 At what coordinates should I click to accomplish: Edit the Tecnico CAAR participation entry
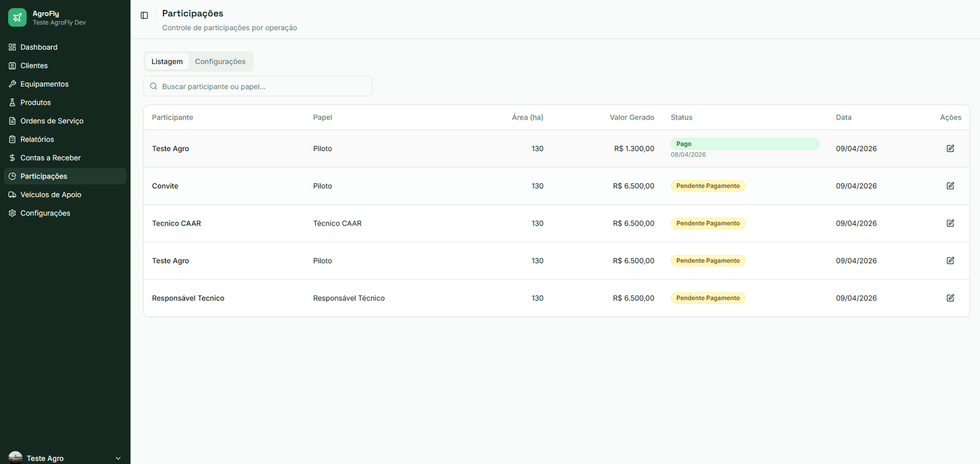950,223
